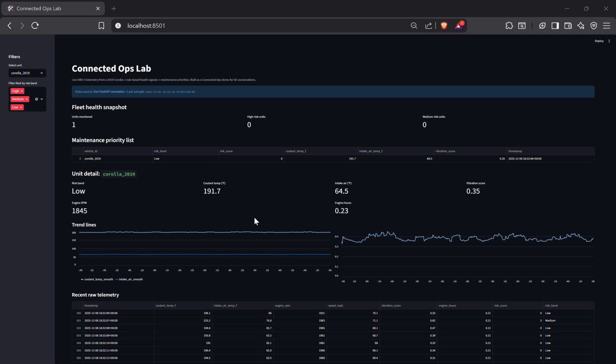
Task: Reload the Connected Ops Lab page
Action: pyautogui.click(x=35, y=26)
